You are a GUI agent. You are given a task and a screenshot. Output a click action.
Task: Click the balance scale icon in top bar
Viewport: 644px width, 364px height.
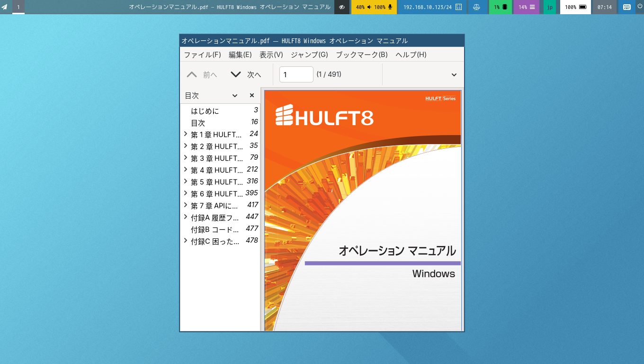click(476, 7)
